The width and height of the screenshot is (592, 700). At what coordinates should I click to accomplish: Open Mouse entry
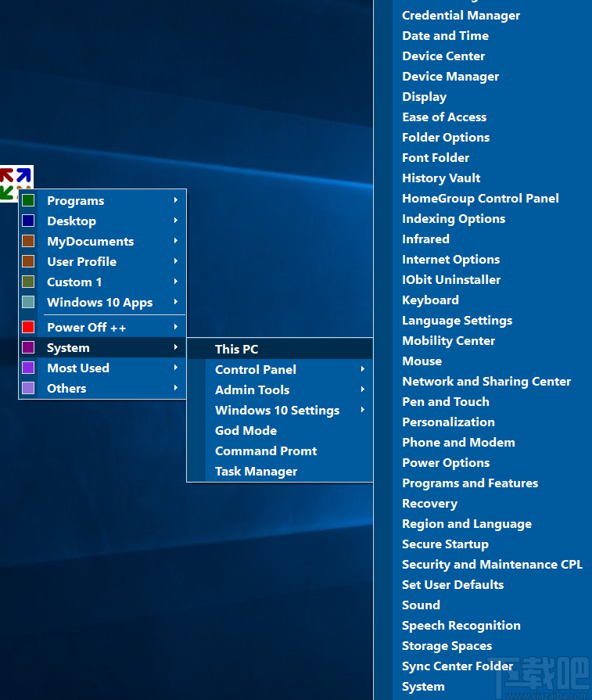422,361
